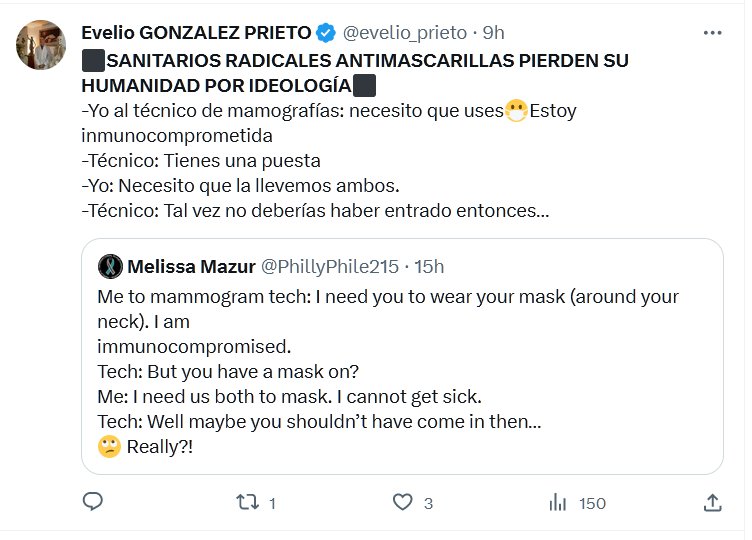The width and height of the screenshot is (752, 540).
Task: Select the Melissa Mazur display name
Action: click(x=191, y=266)
